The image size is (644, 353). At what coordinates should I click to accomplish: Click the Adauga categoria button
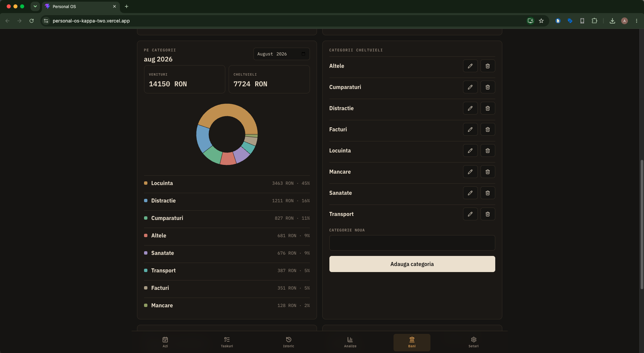412,264
